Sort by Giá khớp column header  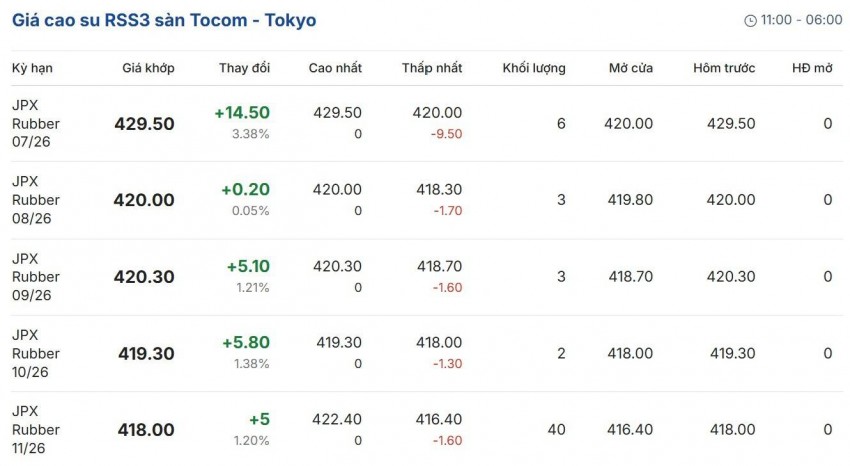pos(148,68)
